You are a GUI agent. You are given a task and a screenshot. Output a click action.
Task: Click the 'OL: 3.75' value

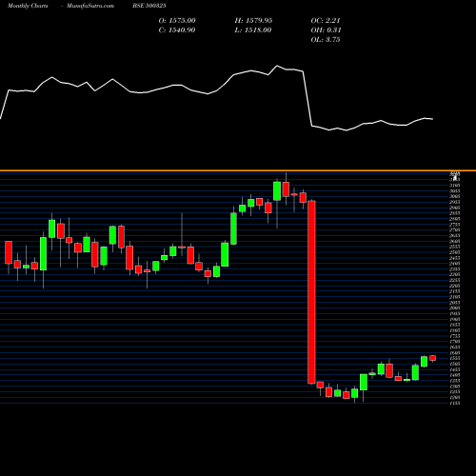point(326,40)
